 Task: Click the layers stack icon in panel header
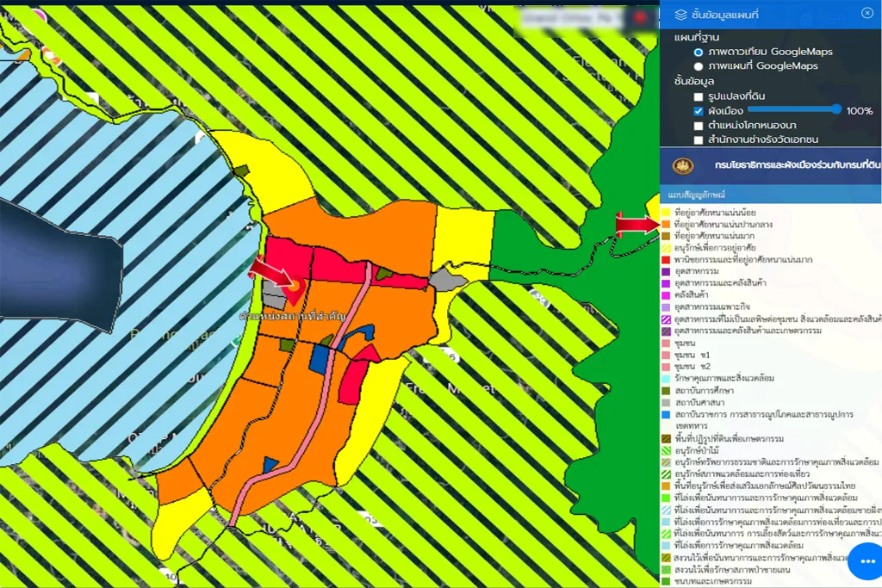680,15
